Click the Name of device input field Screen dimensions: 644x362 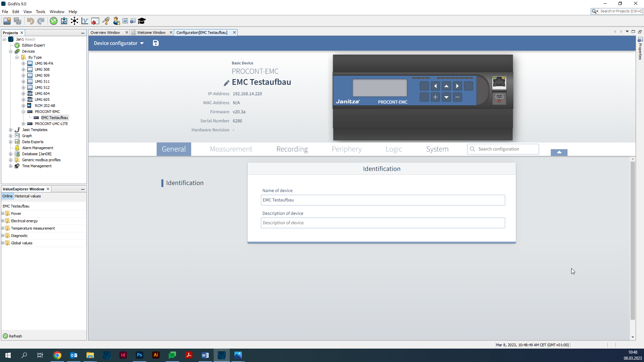point(383,200)
